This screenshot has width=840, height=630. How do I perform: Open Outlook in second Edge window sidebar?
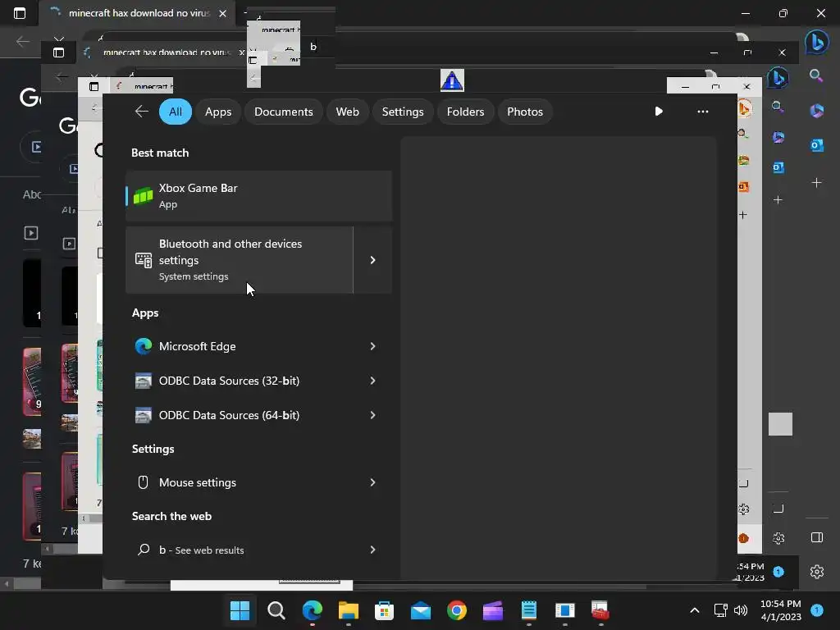[778, 167]
